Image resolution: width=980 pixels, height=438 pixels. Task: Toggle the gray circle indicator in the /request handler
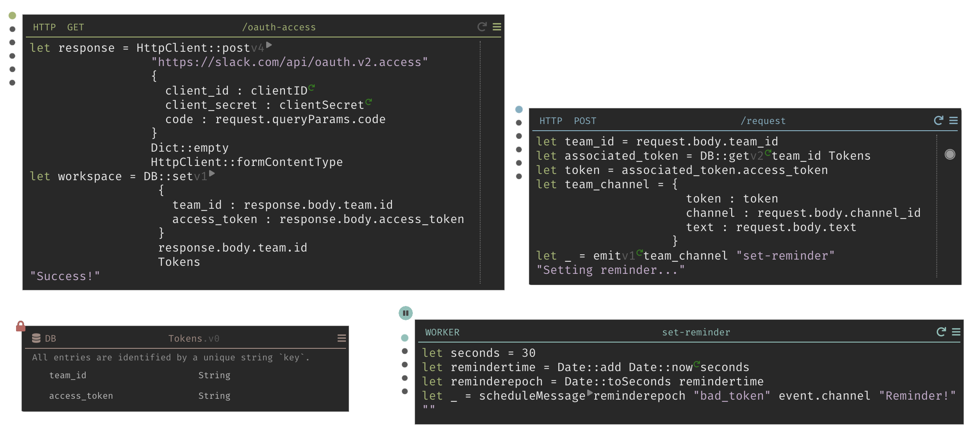tap(950, 154)
